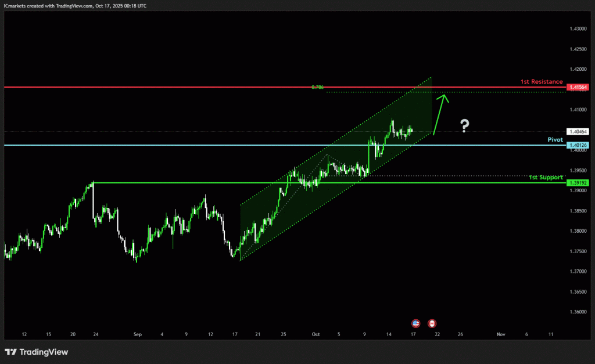The height and width of the screenshot is (364, 595).
Task: Click the 1.36000 price axis label
Action: click(x=579, y=312)
